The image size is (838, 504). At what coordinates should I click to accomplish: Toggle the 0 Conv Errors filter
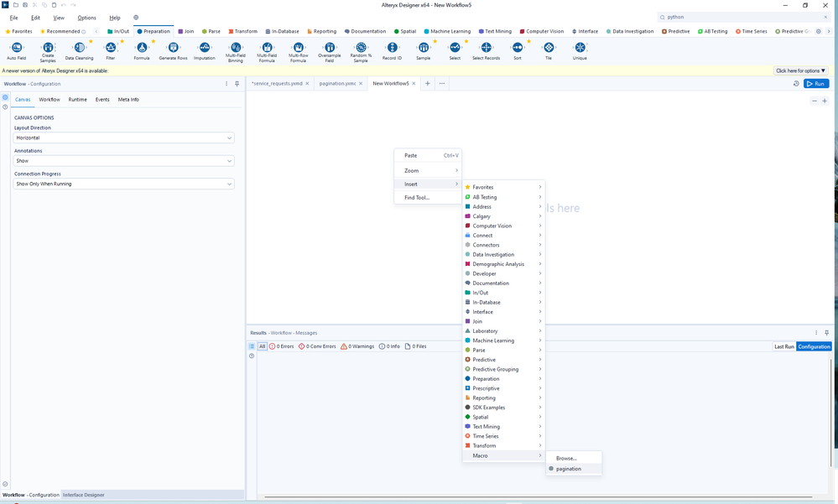(317, 346)
